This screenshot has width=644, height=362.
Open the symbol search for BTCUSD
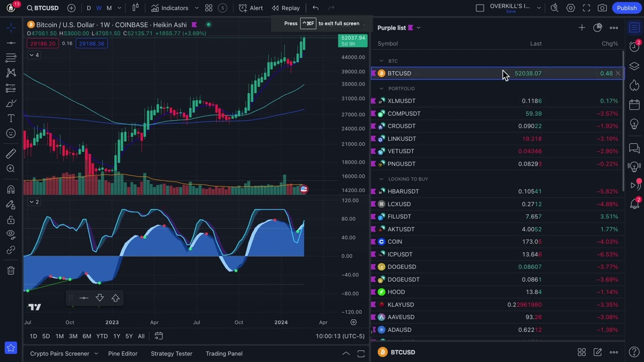(x=42, y=8)
